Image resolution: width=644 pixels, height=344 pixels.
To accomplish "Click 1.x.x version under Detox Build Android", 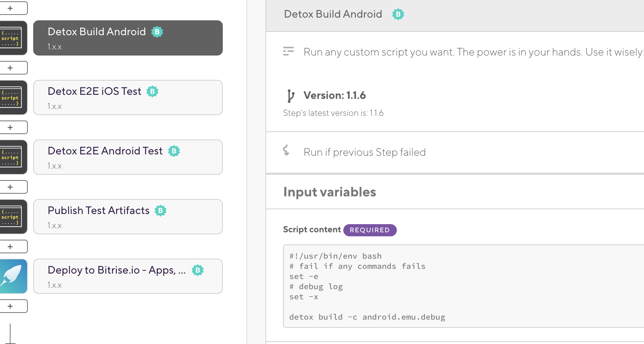I will click(x=55, y=47).
